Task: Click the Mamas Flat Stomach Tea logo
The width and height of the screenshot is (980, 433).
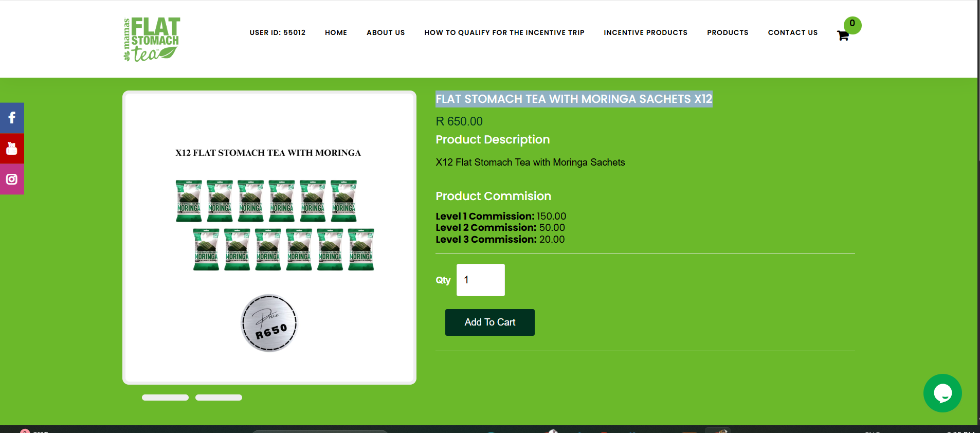Action: point(152,40)
